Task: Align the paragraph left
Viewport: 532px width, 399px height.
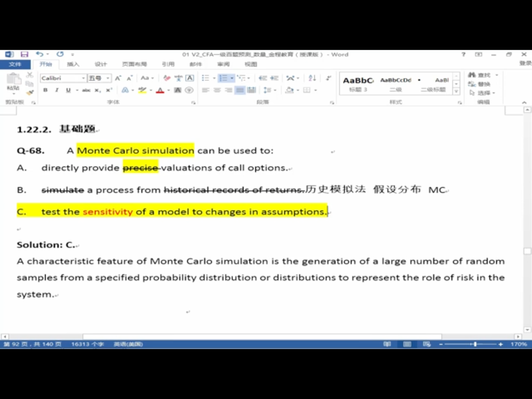Action: (x=205, y=90)
